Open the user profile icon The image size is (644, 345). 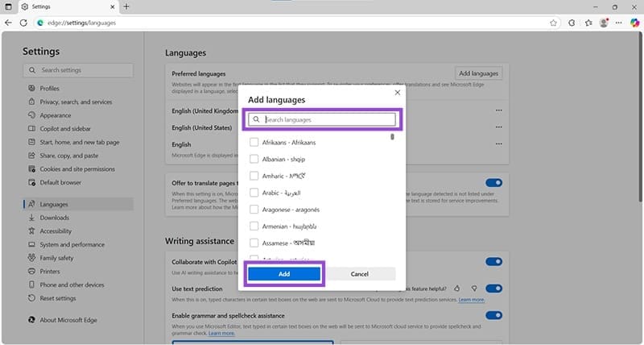coord(604,23)
